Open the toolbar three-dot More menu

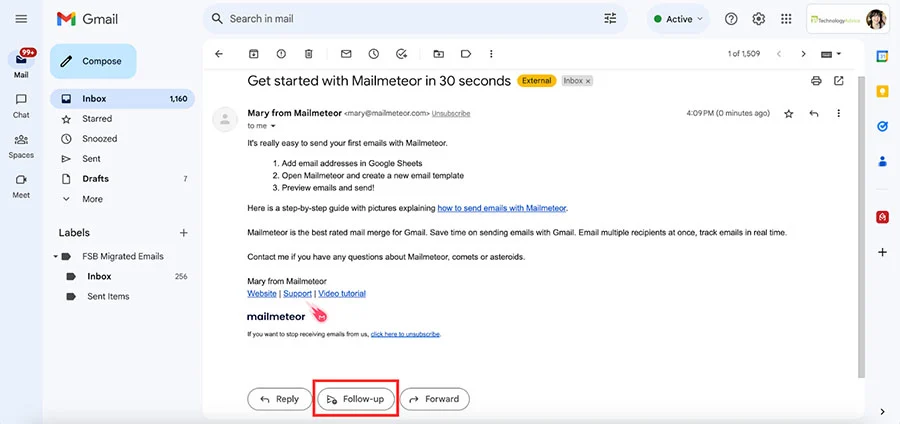(491, 54)
